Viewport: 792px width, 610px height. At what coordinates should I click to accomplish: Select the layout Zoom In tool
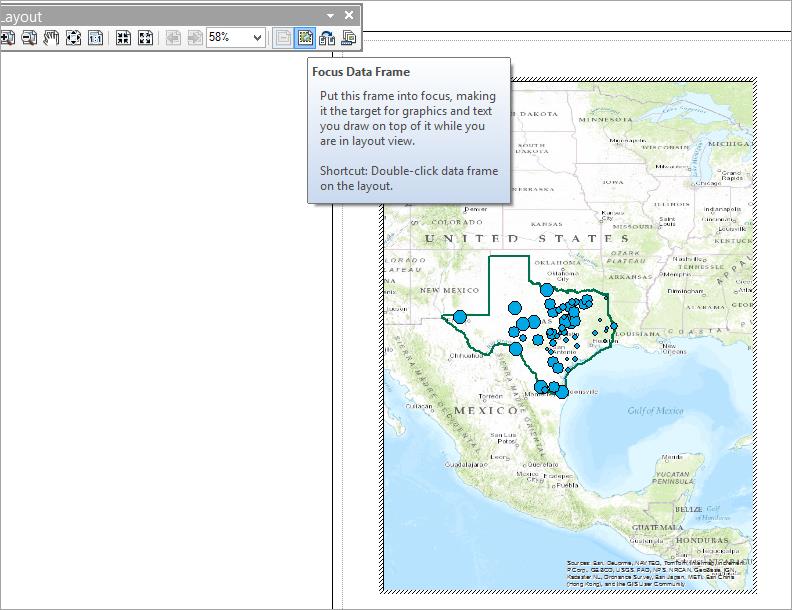click(6, 38)
